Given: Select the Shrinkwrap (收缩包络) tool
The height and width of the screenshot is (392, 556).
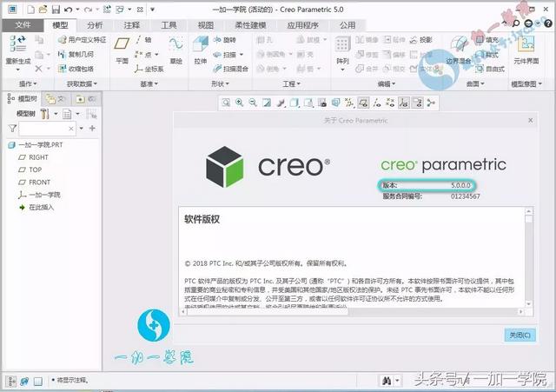Looking at the screenshot, I should tap(76, 69).
